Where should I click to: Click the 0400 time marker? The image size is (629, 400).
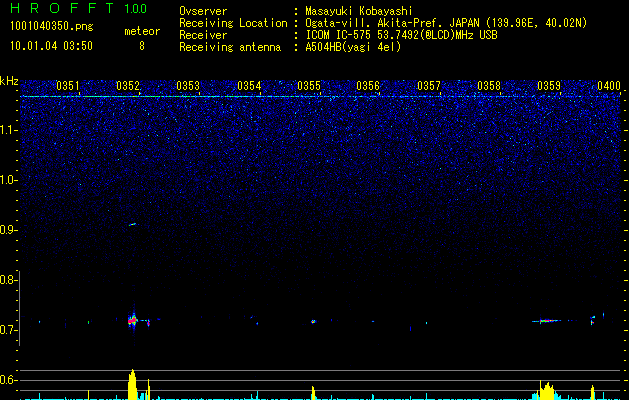point(609,86)
